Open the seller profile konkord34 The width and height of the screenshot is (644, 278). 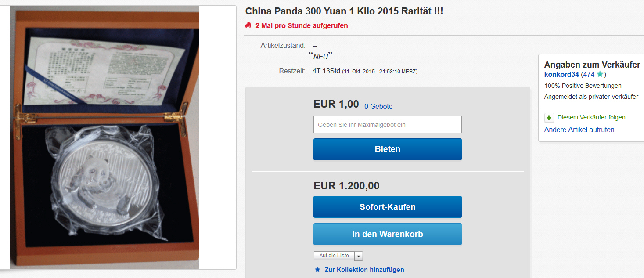pyautogui.click(x=561, y=75)
